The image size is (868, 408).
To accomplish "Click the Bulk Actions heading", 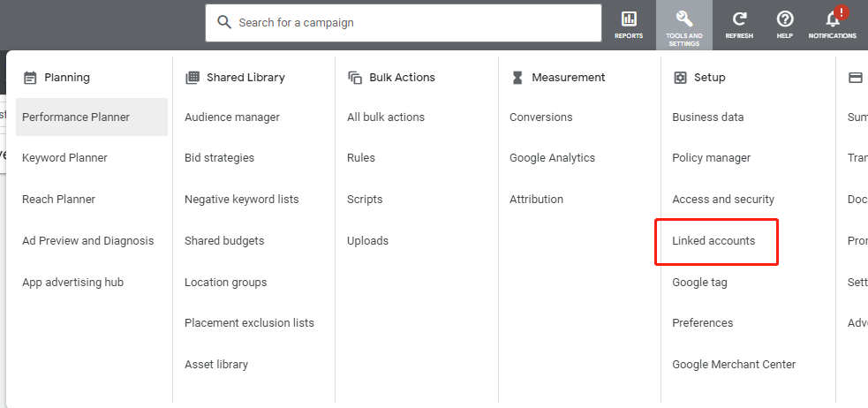I will click(x=402, y=78).
